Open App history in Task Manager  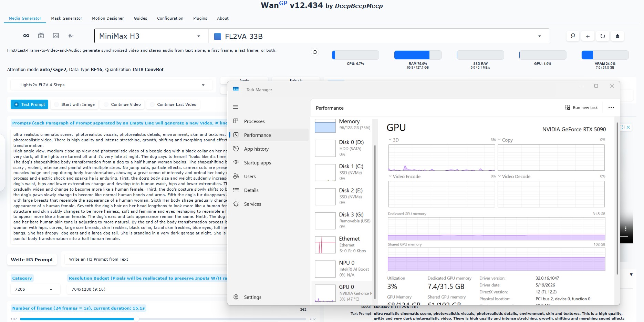[269, 149]
